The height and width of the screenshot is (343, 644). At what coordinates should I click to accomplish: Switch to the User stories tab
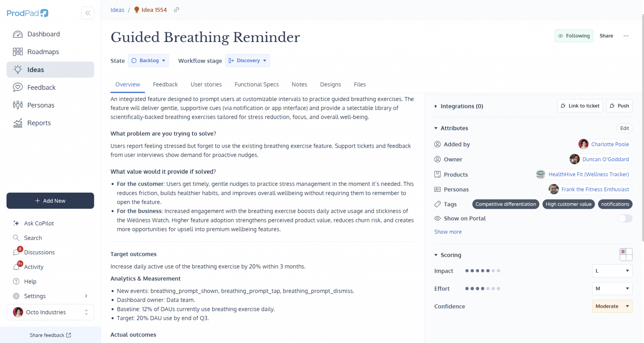(206, 84)
